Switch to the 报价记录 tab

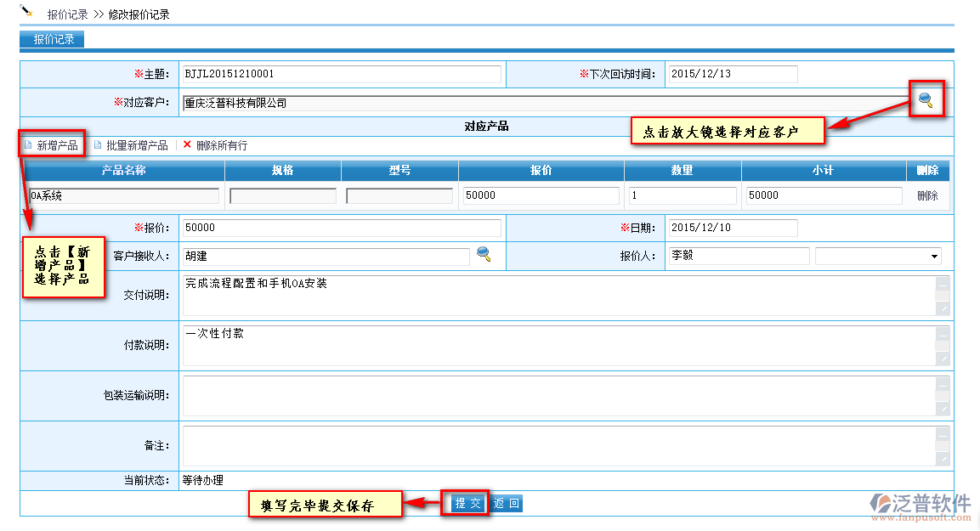(53, 39)
